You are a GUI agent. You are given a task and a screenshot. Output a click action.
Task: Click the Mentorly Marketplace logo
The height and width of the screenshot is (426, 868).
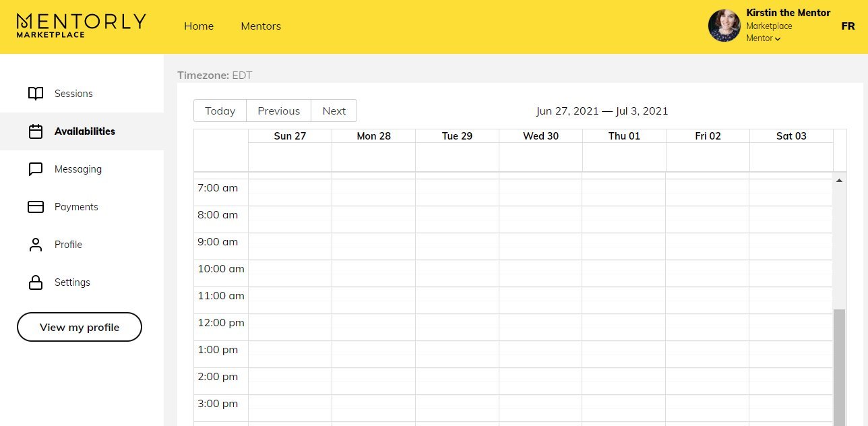pyautogui.click(x=81, y=26)
